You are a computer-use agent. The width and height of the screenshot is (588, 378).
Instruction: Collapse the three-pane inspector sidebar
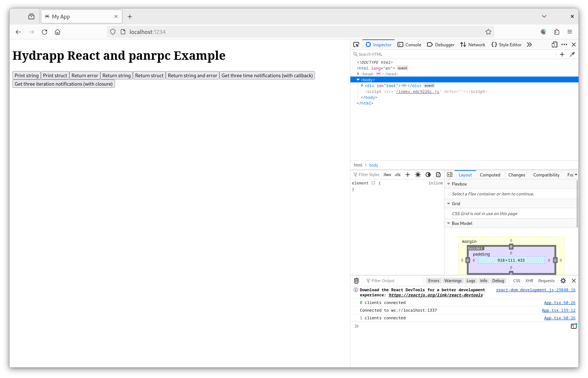click(x=450, y=175)
